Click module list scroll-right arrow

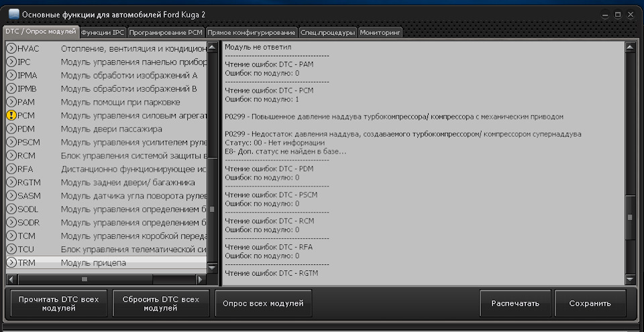pos(201,280)
